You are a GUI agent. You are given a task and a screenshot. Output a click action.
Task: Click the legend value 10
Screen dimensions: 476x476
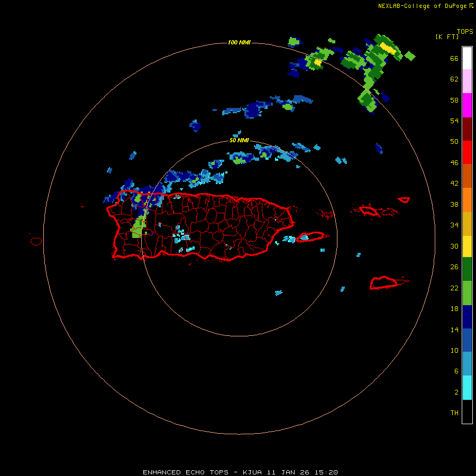click(x=454, y=351)
